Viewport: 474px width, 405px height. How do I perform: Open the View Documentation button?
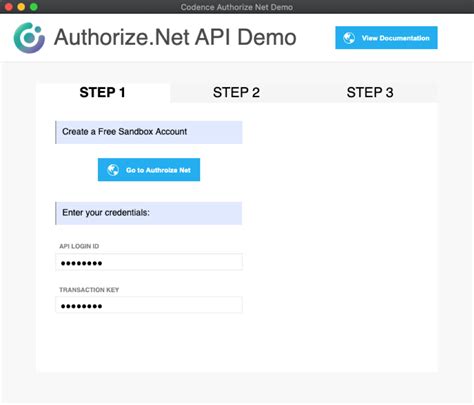click(x=386, y=38)
